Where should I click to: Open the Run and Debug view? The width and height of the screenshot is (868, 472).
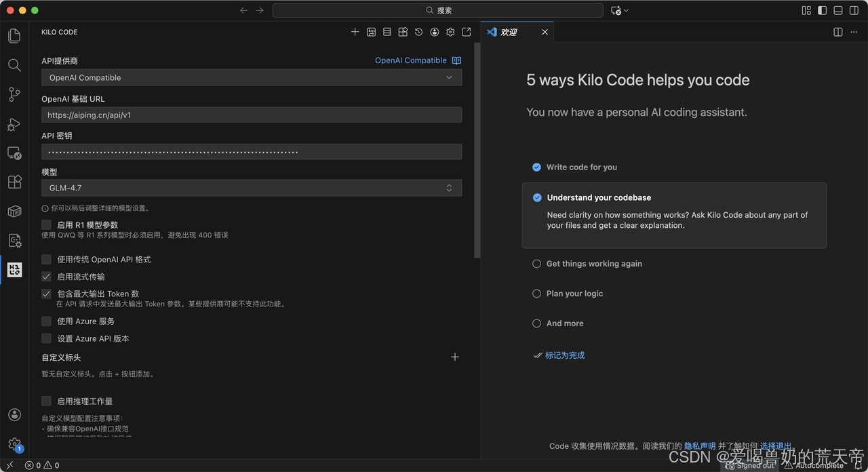tap(14, 124)
